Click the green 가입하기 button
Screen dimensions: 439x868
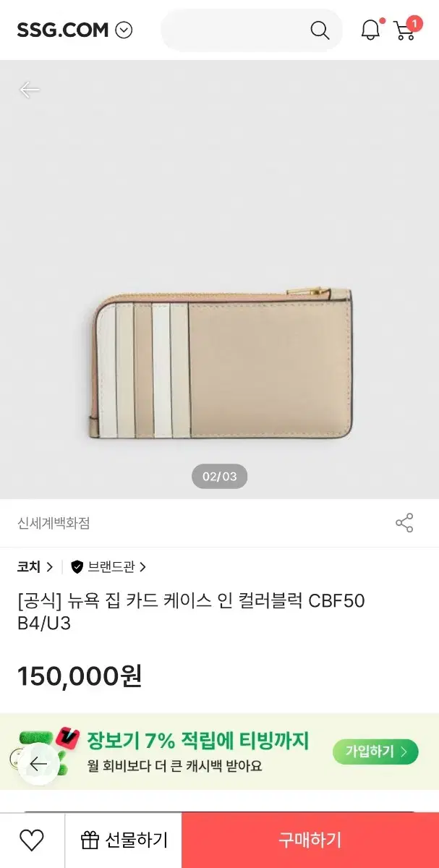click(x=375, y=752)
